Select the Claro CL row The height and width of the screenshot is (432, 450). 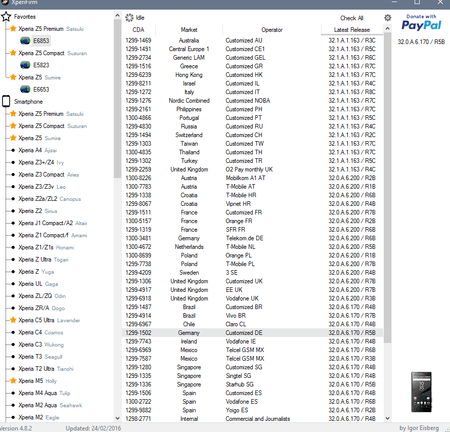[x=253, y=324]
